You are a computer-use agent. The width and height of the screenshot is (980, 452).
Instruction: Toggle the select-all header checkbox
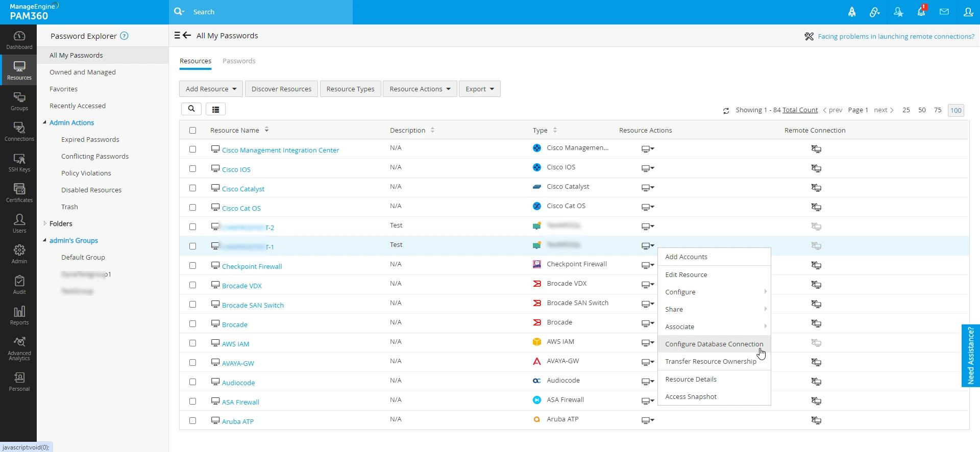coord(192,131)
